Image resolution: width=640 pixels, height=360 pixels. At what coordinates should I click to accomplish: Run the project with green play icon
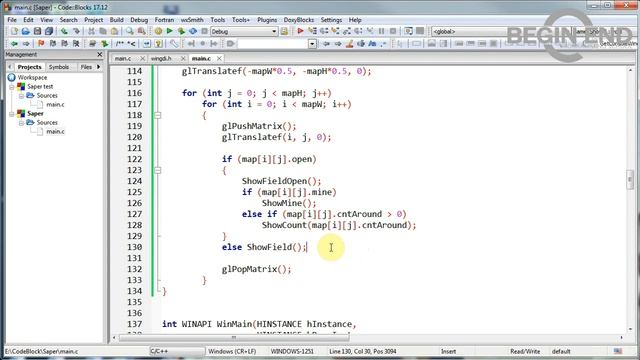[x=170, y=31]
